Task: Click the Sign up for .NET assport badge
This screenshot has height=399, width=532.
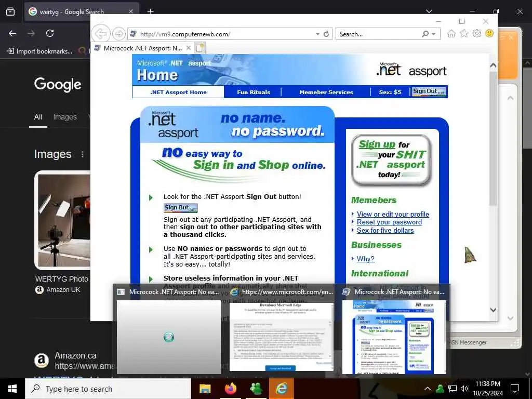Action: [392, 160]
